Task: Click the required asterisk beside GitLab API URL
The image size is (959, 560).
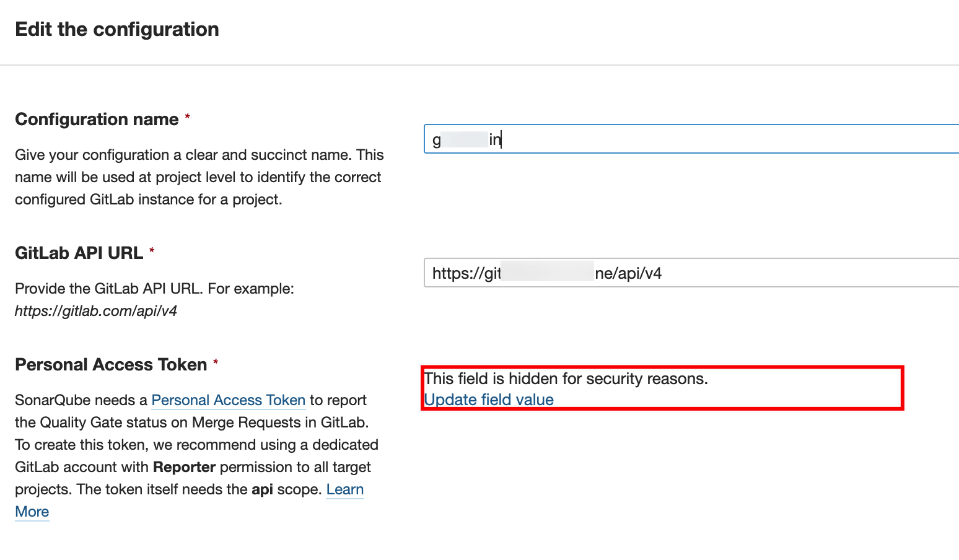Action: pyautogui.click(x=152, y=250)
